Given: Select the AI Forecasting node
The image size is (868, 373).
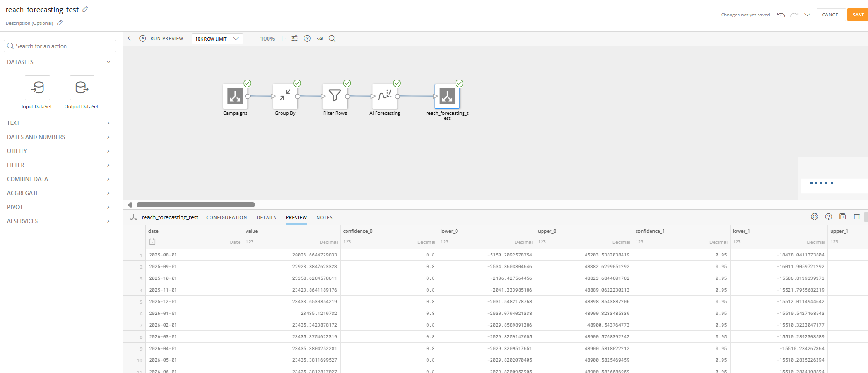Looking at the screenshot, I should coord(384,96).
